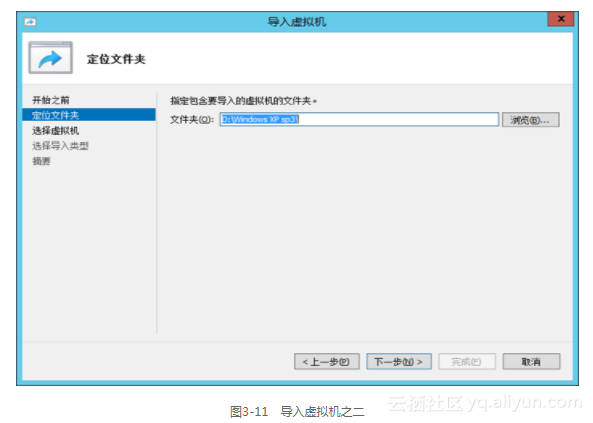The width and height of the screenshot is (593, 423).
Task: Click the 完成(F) finish button
Action: point(467,362)
